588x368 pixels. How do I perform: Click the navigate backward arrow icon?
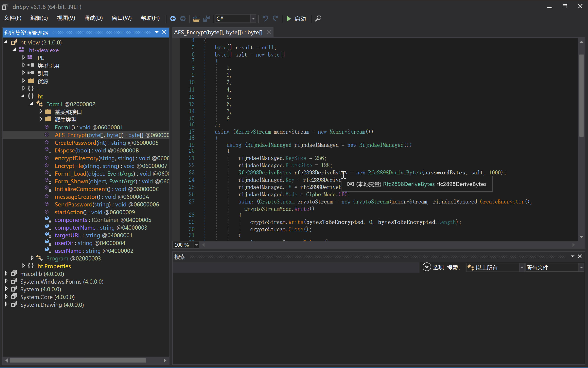[x=173, y=19]
